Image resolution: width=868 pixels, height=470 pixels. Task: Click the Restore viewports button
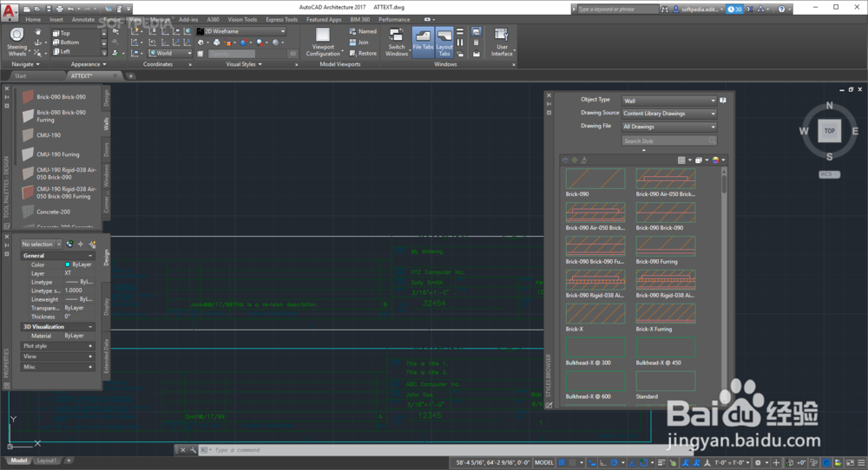(363, 54)
